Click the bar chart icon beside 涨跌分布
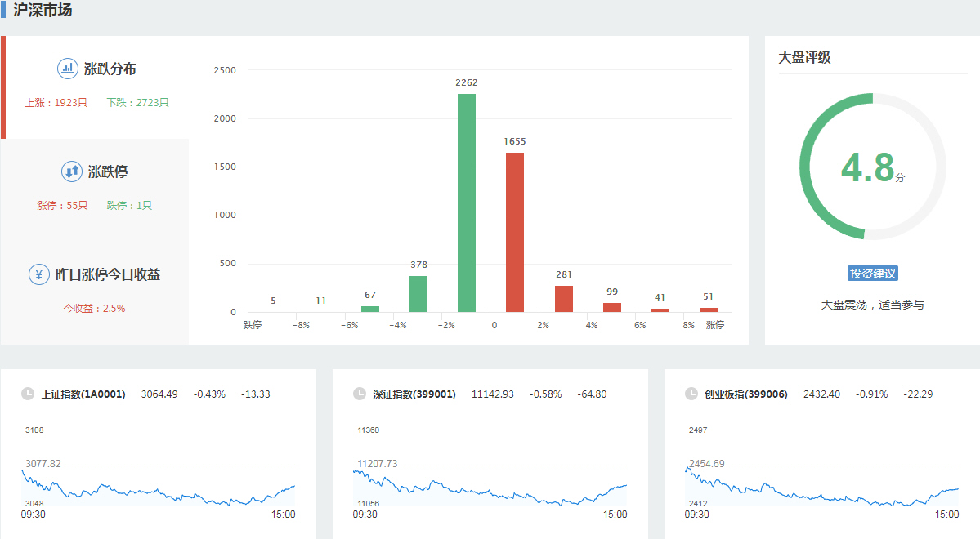 click(67, 69)
